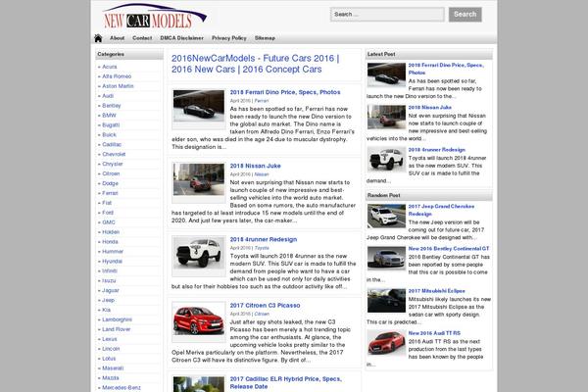Open the Contact page
This screenshot has width=588, height=392.
[x=142, y=38]
